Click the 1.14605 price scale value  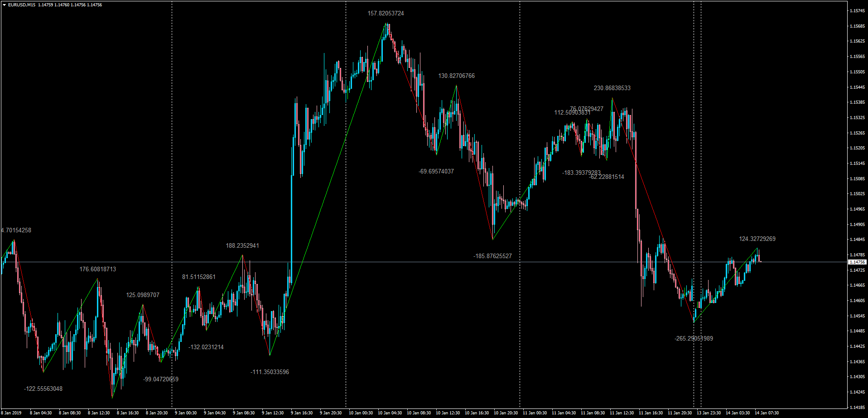857,300
